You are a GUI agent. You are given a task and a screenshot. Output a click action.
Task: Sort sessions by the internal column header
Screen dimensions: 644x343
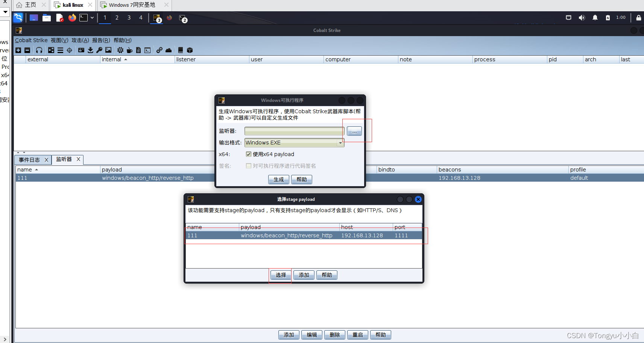pos(137,59)
